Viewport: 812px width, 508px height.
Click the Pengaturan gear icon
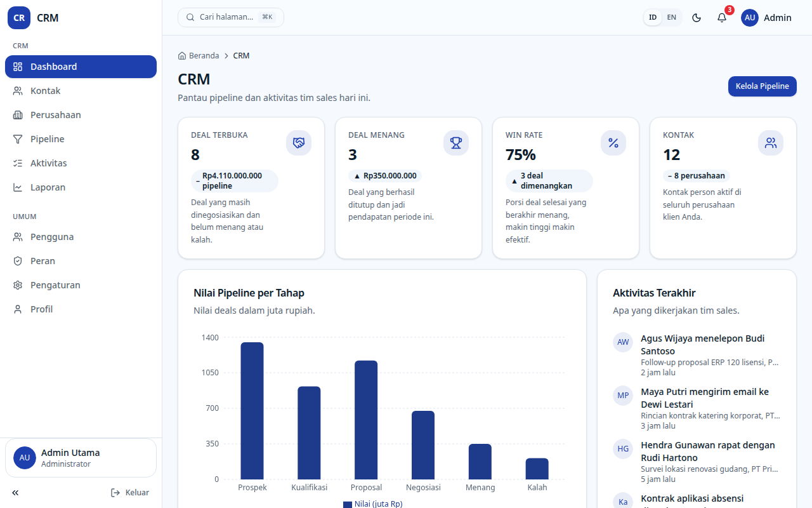(x=18, y=285)
